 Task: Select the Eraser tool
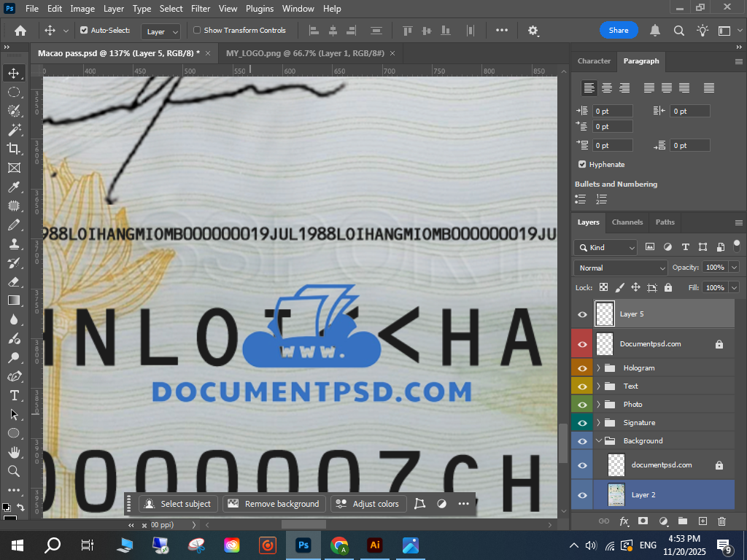click(14, 281)
